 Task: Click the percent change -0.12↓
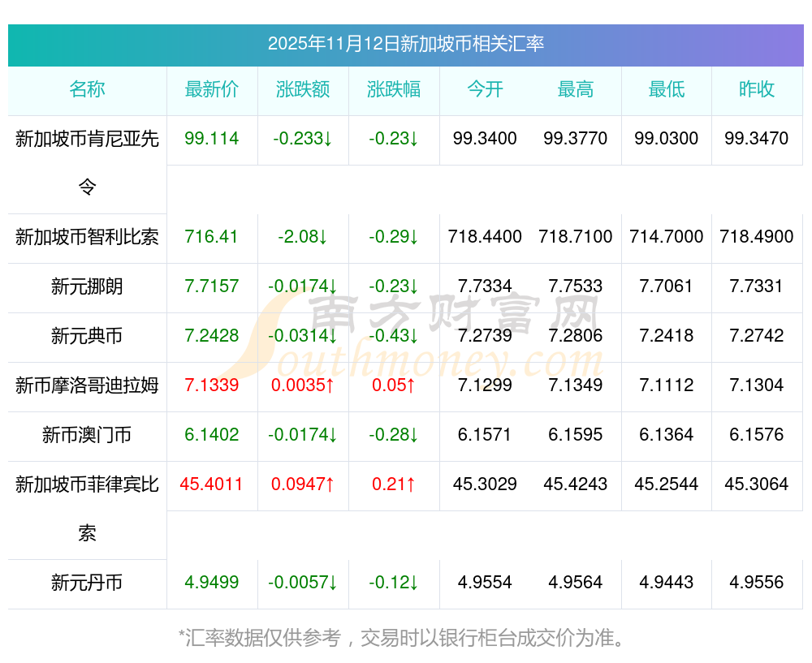coord(394,583)
